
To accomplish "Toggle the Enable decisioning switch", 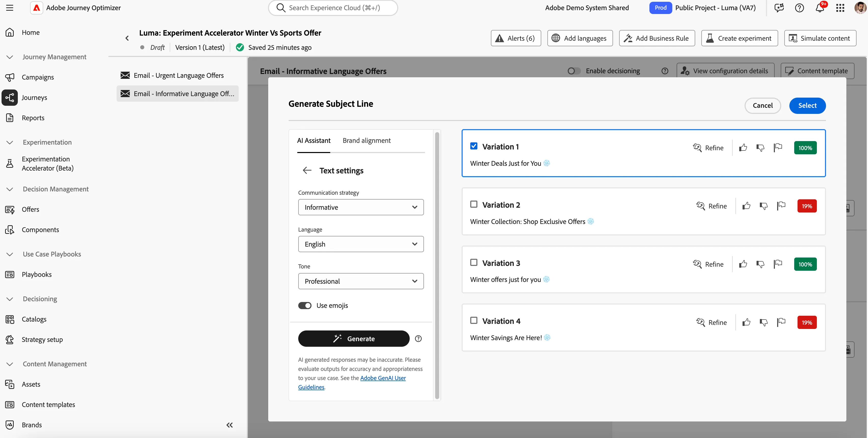I will pyautogui.click(x=574, y=71).
